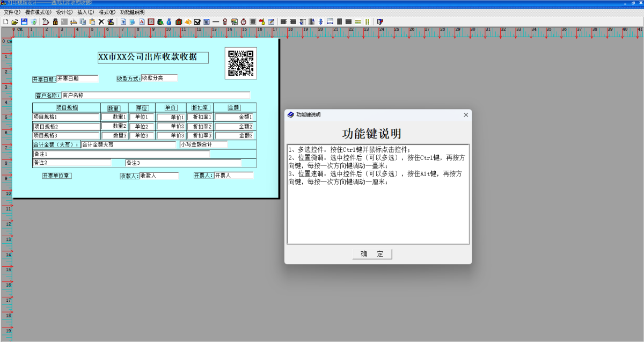
Task: Click the exit door icon in toolbar
Action: 380,22
